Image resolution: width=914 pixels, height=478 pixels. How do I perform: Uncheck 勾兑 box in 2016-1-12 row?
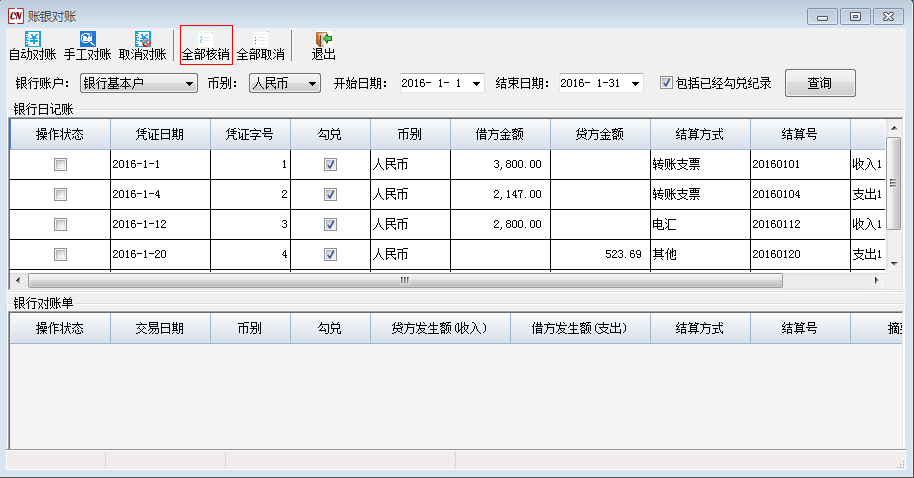[x=330, y=224]
